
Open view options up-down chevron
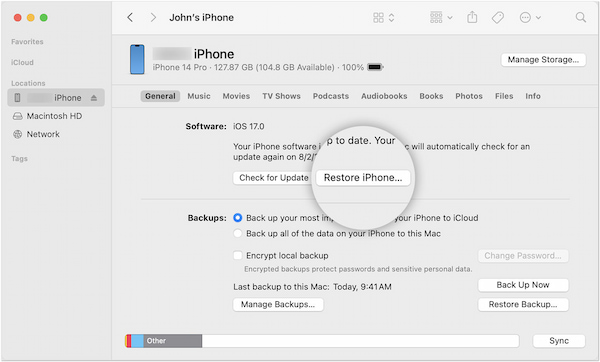pos(391,18)
